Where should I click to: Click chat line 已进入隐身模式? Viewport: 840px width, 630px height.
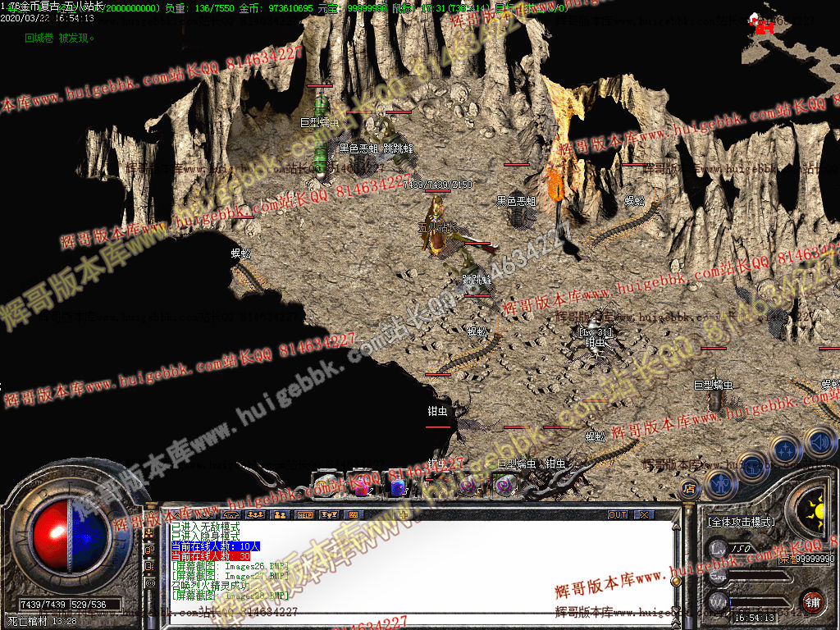pos(206,536)
